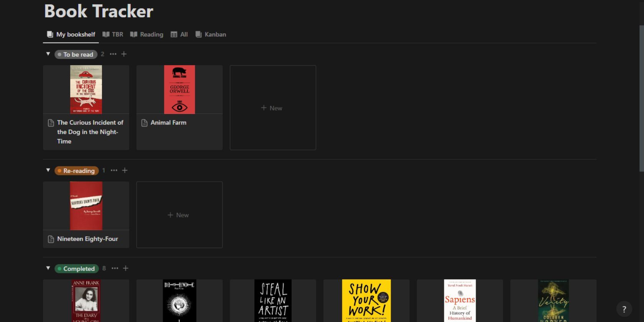Open options menu for To be read group
This screenshot has height=322, width=644.
coord(113,54)
